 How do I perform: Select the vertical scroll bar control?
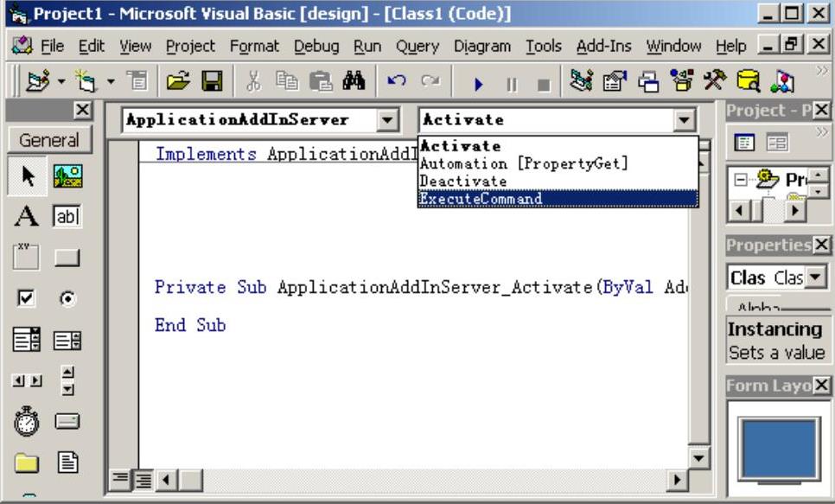coord(67,380)
